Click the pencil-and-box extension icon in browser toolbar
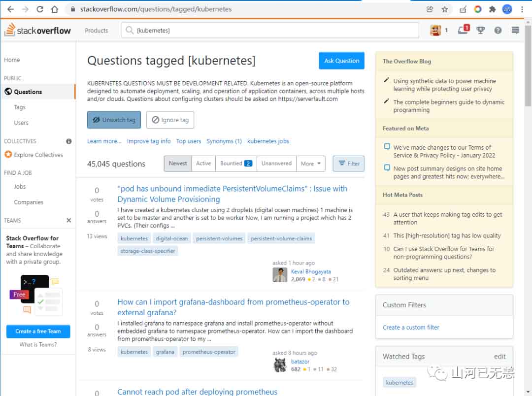The height and width of the screenshot is (396, 532). pyautogui.click(x=463, y=9)
